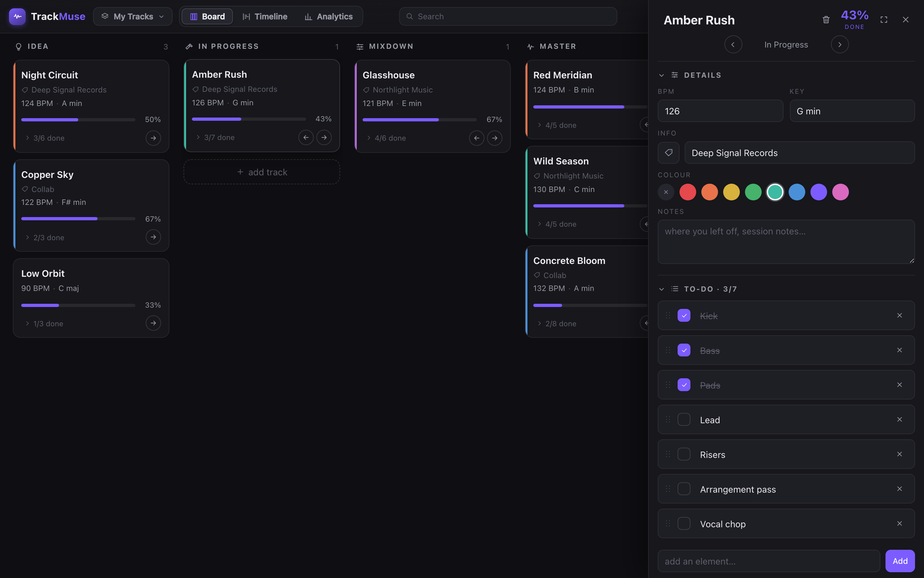Select the yellow colour swatch
This screenshot has width=924, height=578.
731,192
